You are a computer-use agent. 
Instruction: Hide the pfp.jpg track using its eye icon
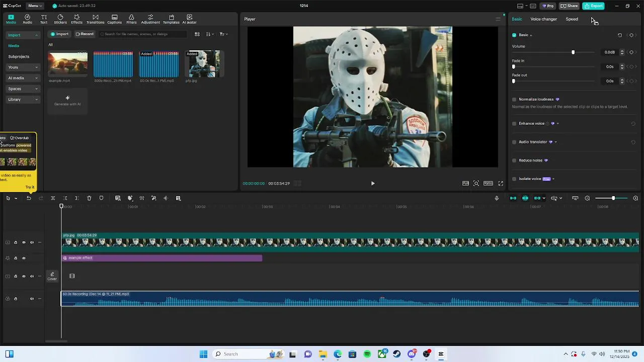(24, 242)
